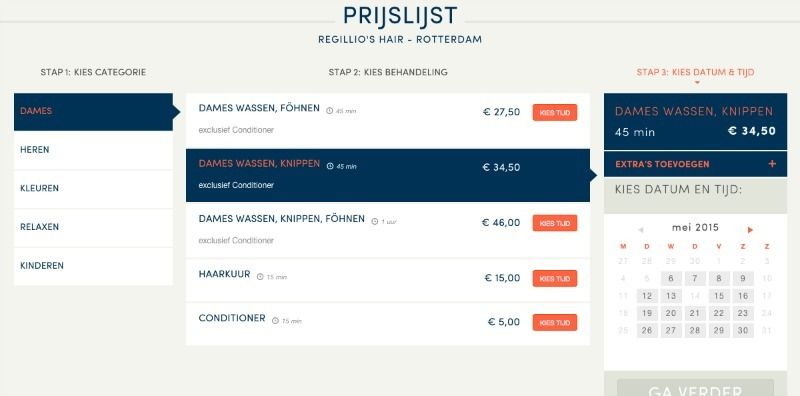Go to previous month with the left arrow
This screenshot has height=396, width=800.
coord(641,230)
